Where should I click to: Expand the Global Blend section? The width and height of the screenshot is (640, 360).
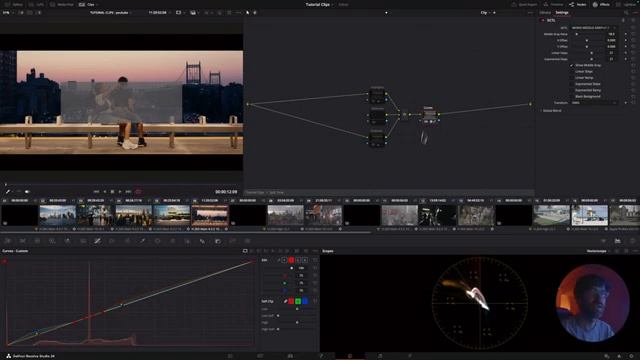click(x=551, y=111)
